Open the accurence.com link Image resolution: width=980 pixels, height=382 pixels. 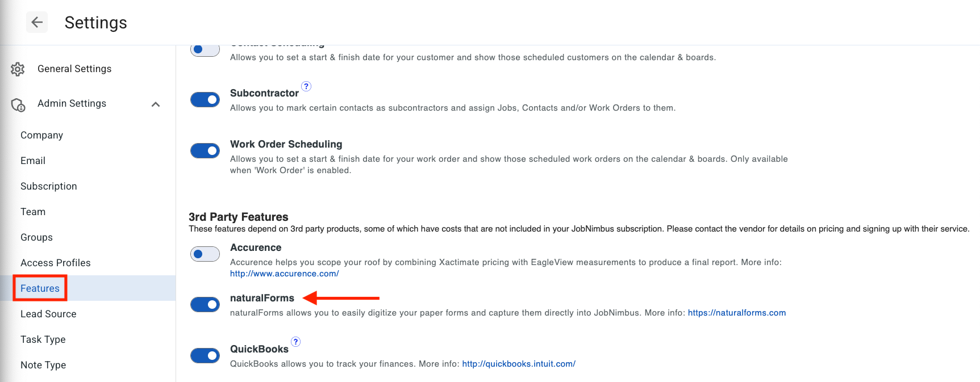tap(285, 274)
